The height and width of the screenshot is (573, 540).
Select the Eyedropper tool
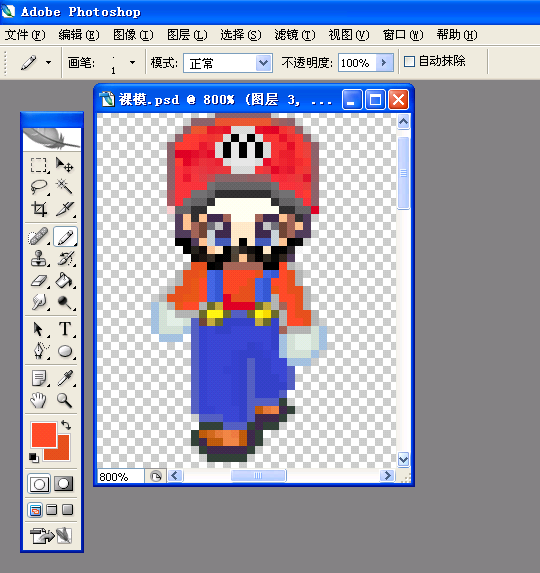tap(65, 378)
